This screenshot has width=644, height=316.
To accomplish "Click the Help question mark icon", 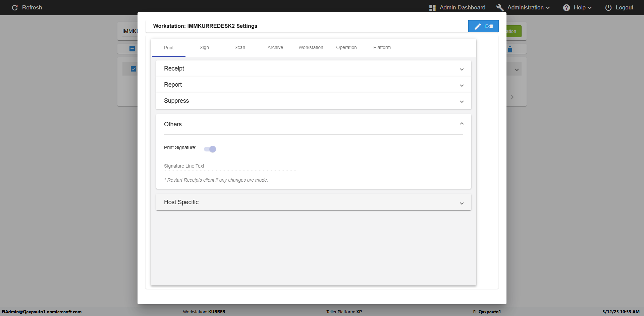I will point(567,8).
